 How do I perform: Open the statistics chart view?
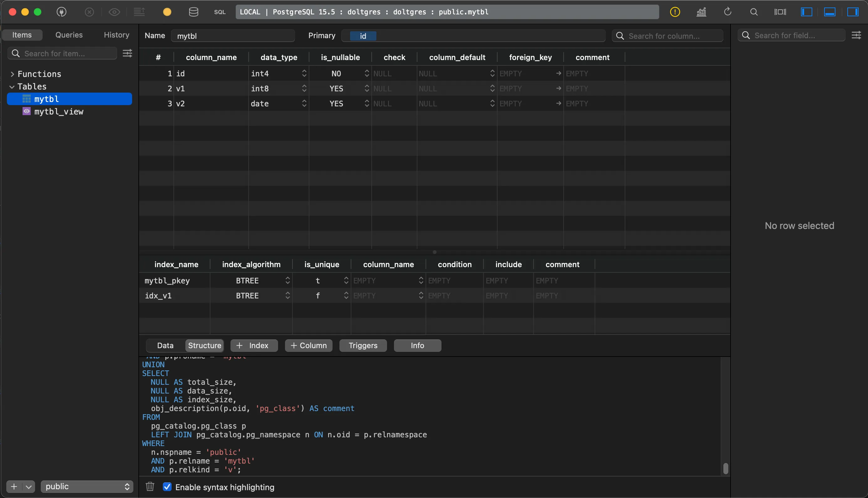coord(701,12)
